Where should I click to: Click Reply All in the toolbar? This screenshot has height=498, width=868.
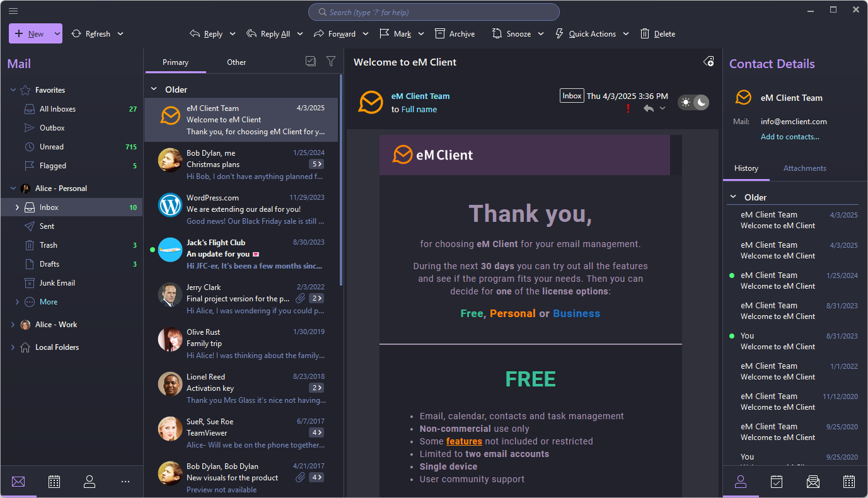(269, 34)
